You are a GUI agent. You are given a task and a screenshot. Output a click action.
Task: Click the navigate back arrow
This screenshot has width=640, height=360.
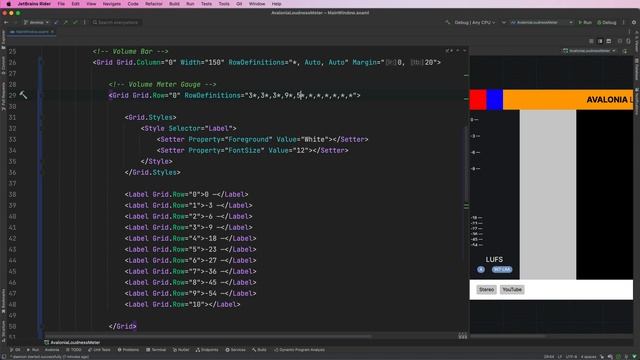(6, 22)
